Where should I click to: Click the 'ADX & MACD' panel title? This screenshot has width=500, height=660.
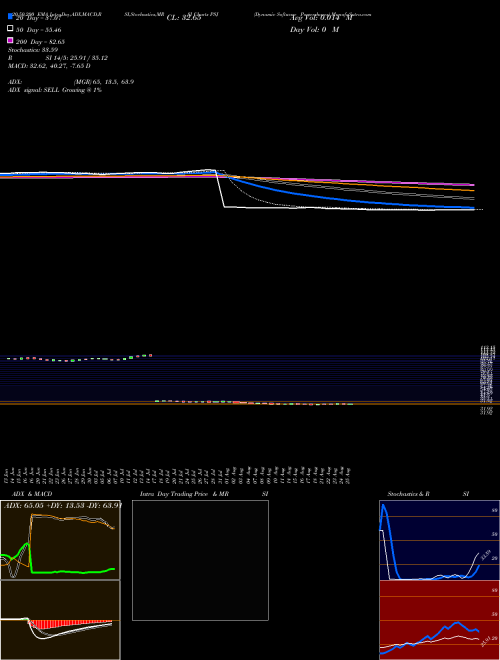tap(32, 494)
